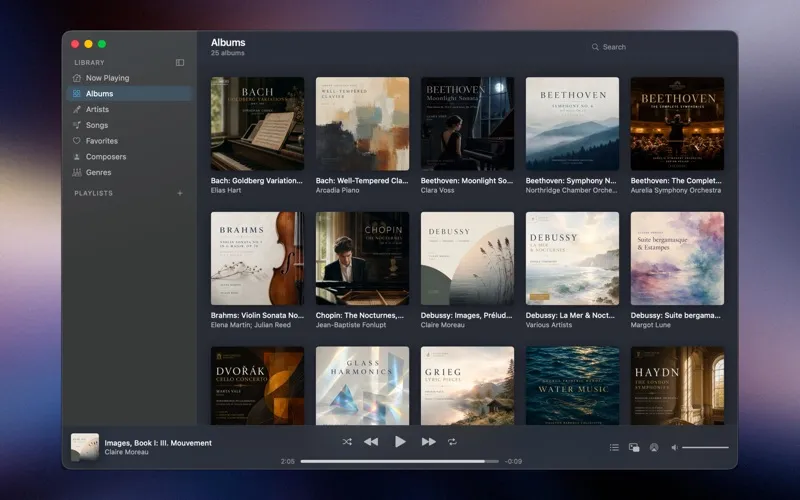
Task: Seek on the track progress bar
Action: [x=399, y=461]
